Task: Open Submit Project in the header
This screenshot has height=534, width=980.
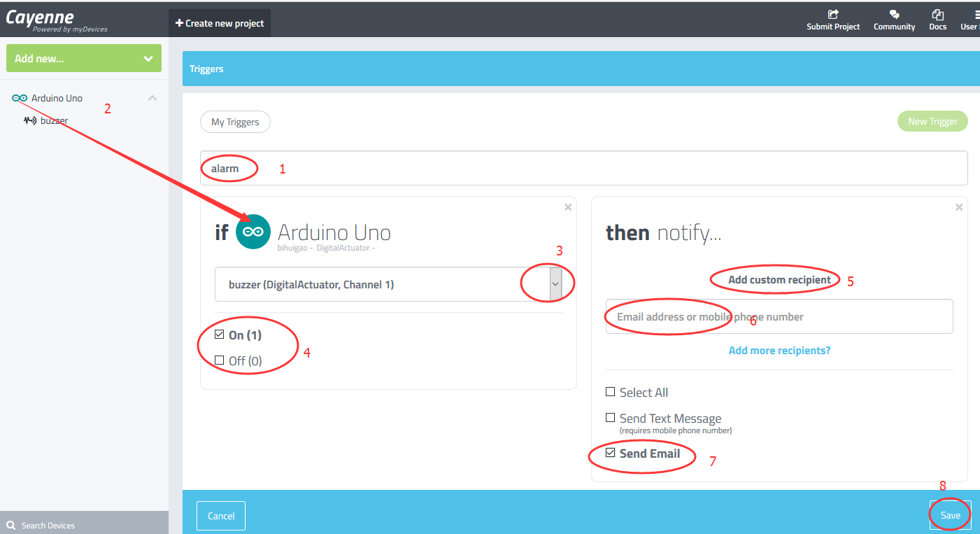Action: coord(833,20)
